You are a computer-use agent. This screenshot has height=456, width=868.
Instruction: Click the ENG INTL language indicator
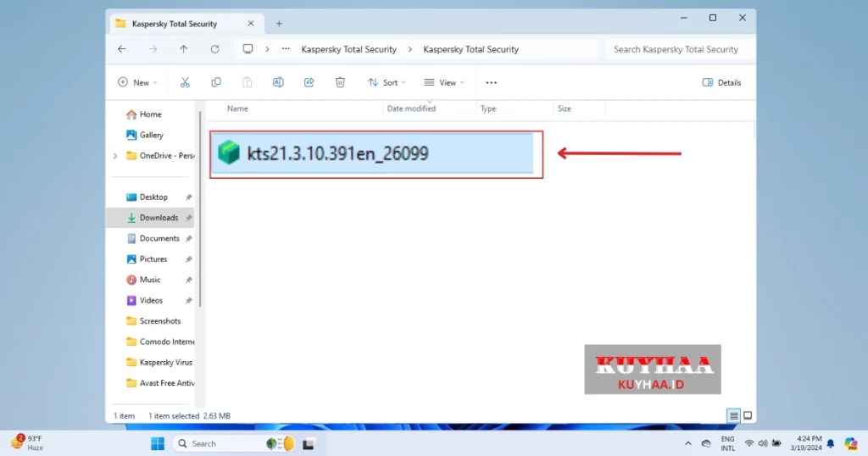click(727, 443)
